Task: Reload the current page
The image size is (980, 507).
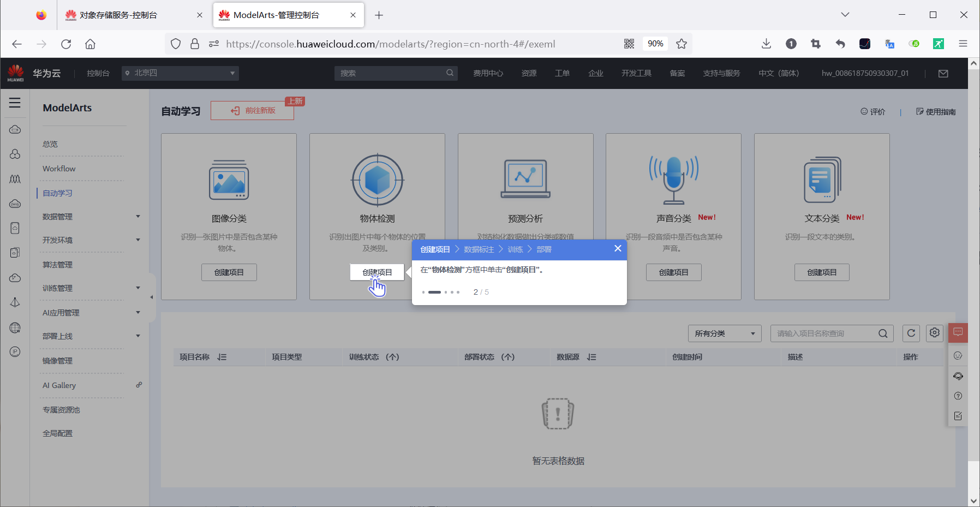Action: click(66, 44)
